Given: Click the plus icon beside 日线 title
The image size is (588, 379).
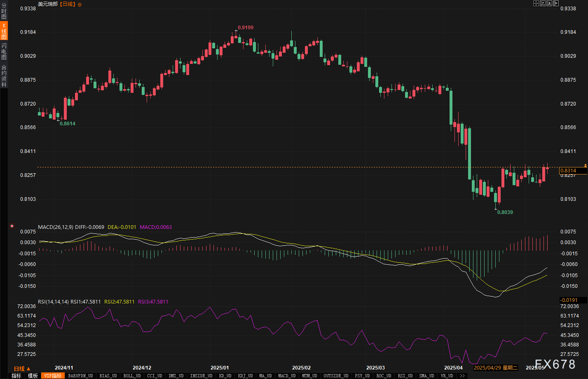Looking at the screenshot, I should tap(80, 4).
